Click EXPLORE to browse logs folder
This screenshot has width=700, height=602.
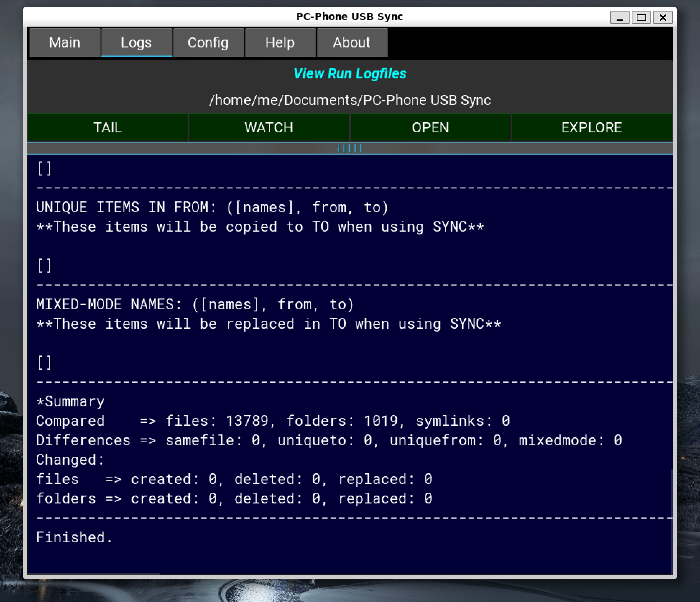tap(591, 127)
